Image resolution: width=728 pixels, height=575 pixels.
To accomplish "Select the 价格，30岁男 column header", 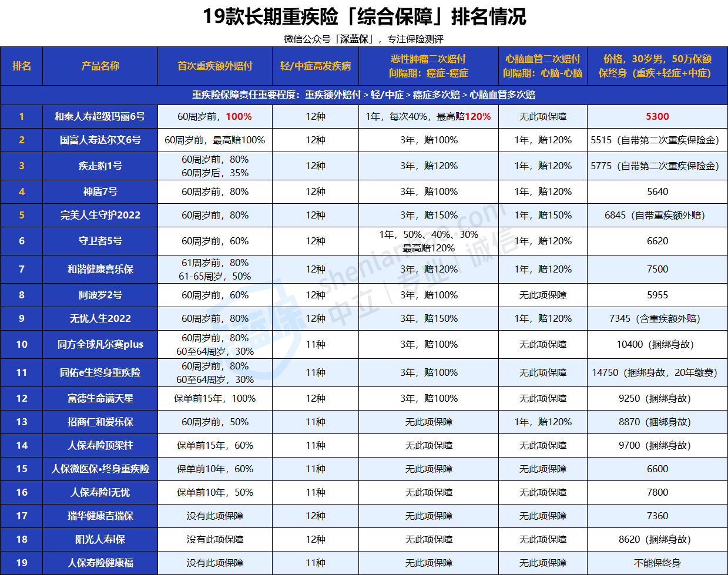I will click(x=657, y=66).
